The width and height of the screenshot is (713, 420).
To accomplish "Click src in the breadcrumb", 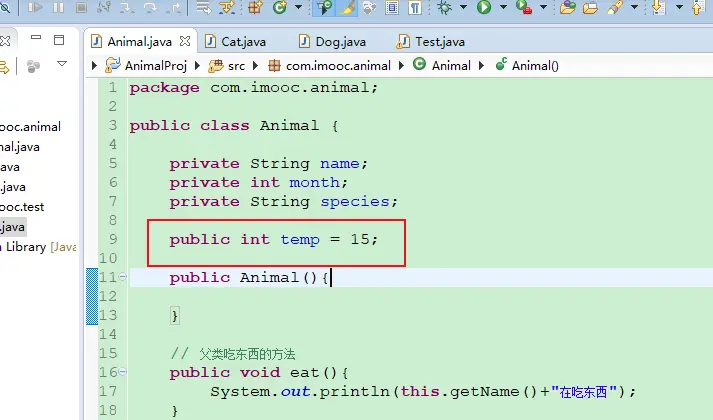I will 236,66.
